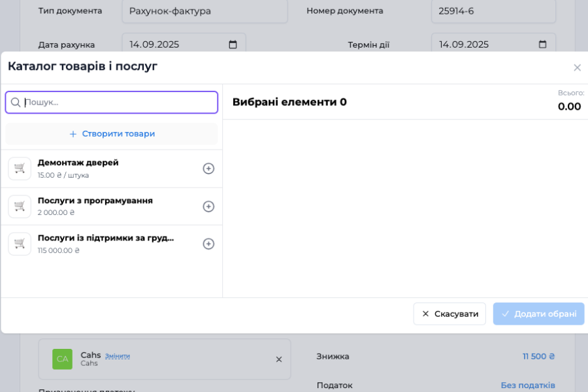The height and width of the screenshot is (392, 588).
Task: Close the Каталог товарів і послуг dialog
Action: (577, 67)
